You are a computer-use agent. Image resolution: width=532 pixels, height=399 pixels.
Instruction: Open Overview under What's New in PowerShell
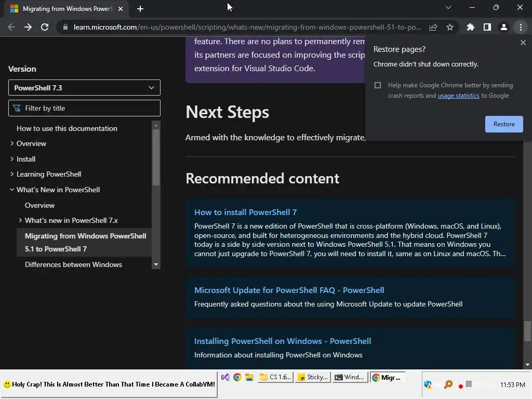pos(39,205)
